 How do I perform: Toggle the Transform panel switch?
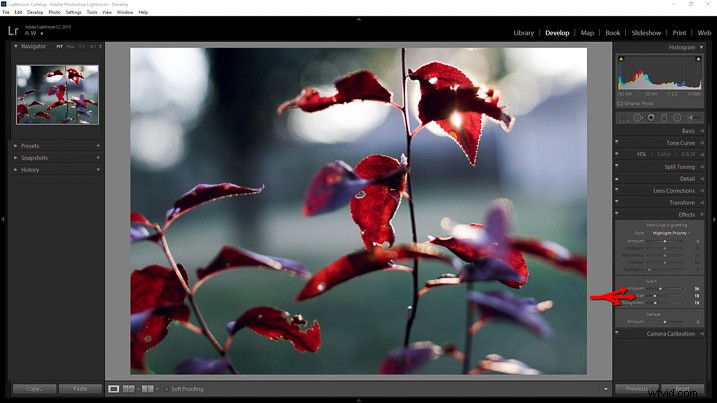617,201
